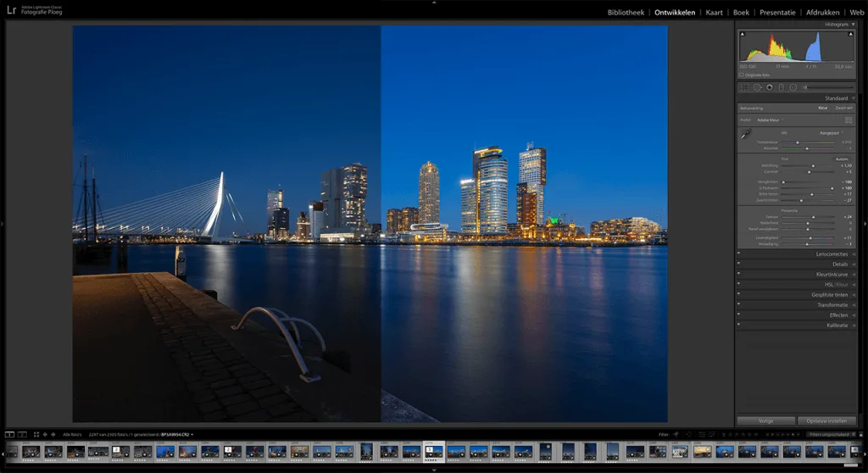Pick the White Balance eyedropper tool
This screenshot has height=473, width=868.
click(x=746, y=134)
